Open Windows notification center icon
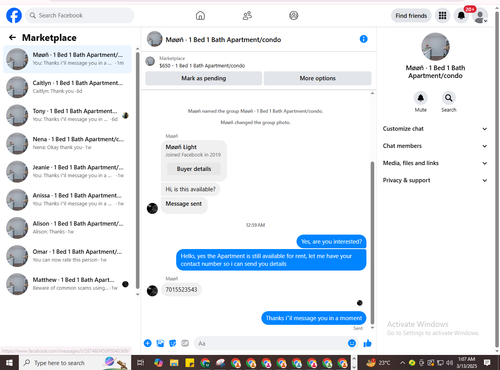The height and width of the screenshot is (370, 500). (487, 363)
